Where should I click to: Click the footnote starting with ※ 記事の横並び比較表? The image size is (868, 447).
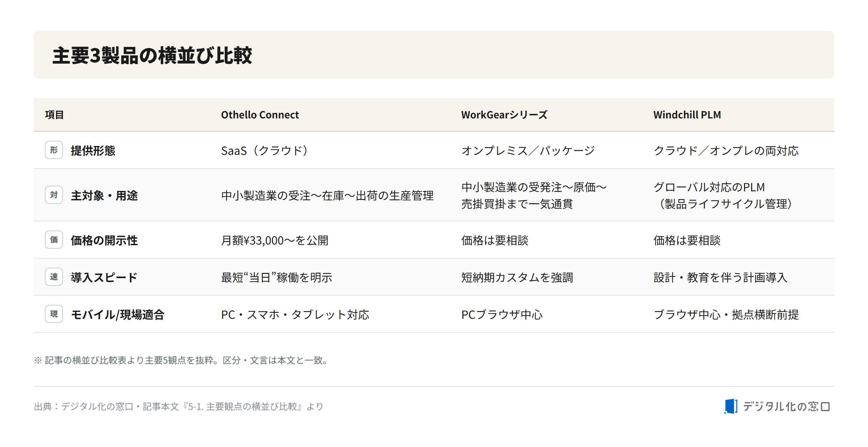[181, 360]
